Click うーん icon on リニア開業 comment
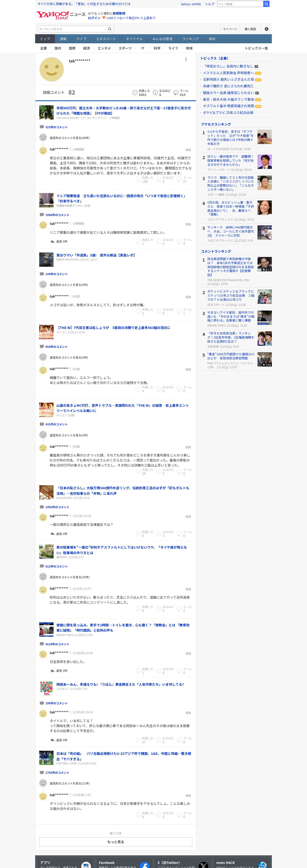Image resolution: width=307 pixels, height=868 pixels. point(179,242)
